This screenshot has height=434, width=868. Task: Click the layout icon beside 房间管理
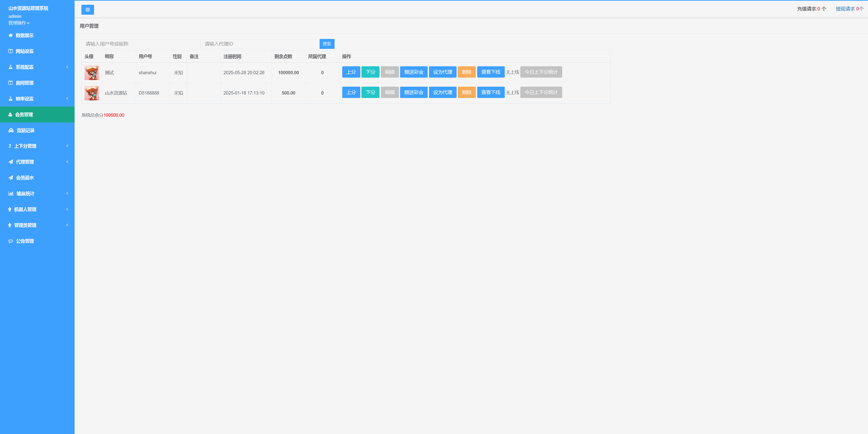click(10, 83)
